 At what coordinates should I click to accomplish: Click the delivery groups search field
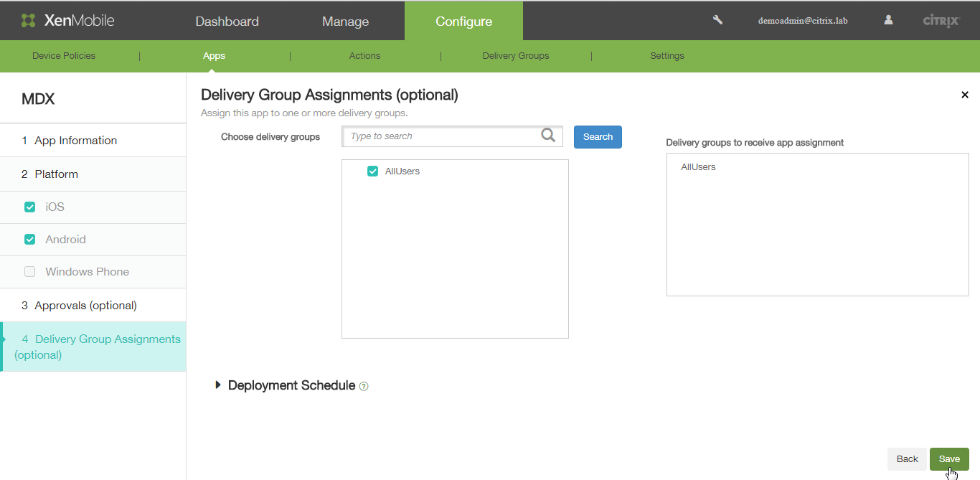pyautogui.click(x=441, y=136)
